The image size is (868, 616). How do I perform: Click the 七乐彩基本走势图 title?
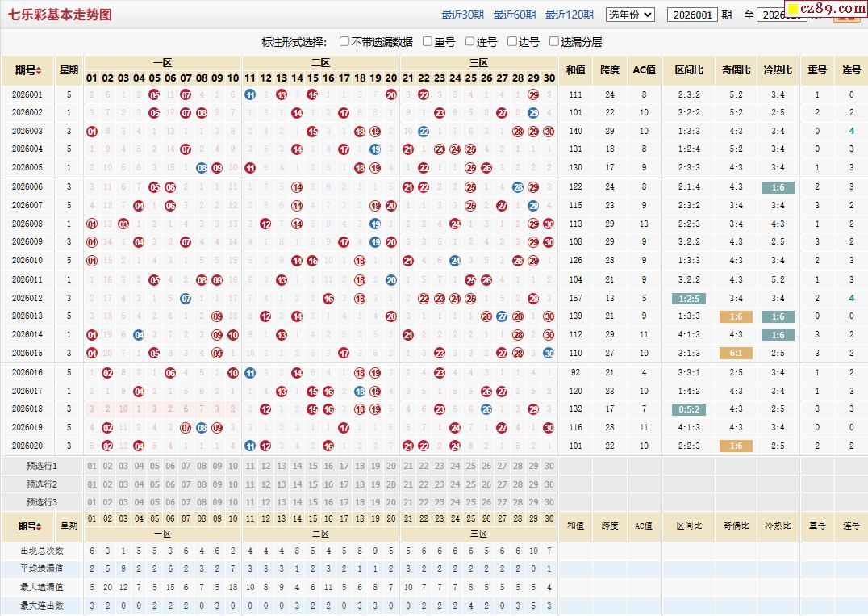tap(60, 15)
